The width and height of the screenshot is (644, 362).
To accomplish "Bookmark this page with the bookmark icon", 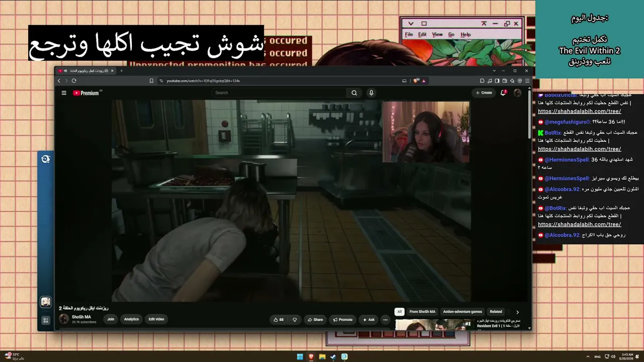I will [151, 81].
